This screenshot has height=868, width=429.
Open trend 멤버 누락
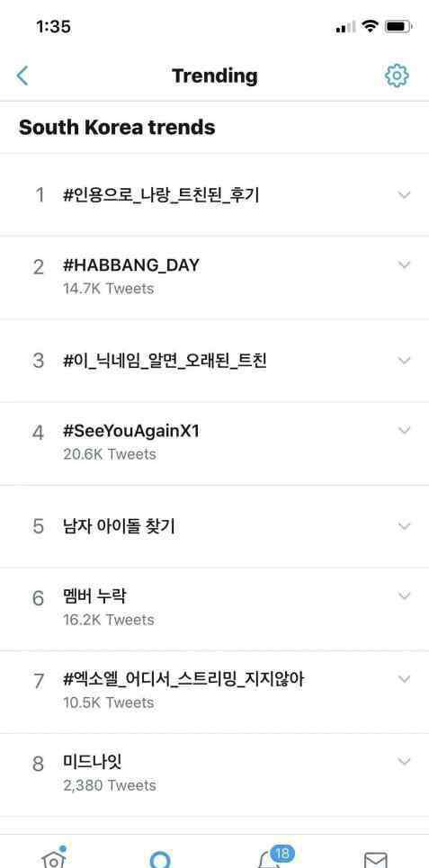click(x=214, y=608)
